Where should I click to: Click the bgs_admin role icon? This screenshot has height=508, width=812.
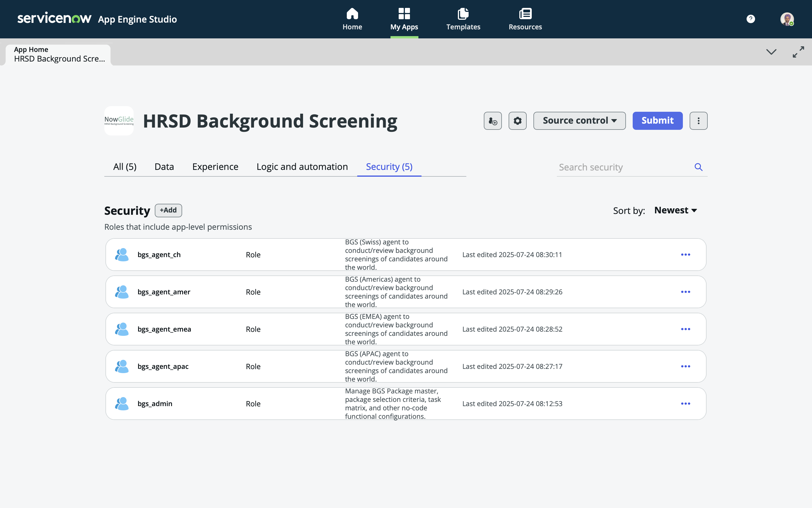click(x=122, y=404)
